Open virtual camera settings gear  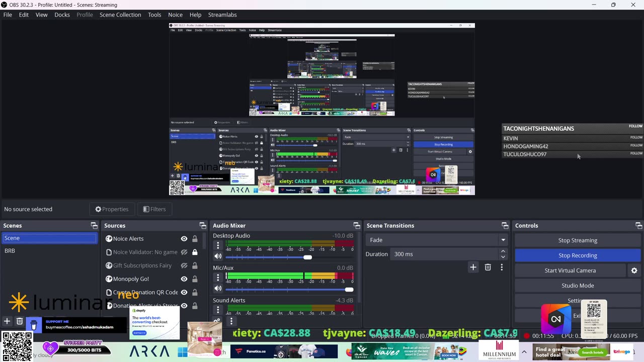(x=634, y=270)
